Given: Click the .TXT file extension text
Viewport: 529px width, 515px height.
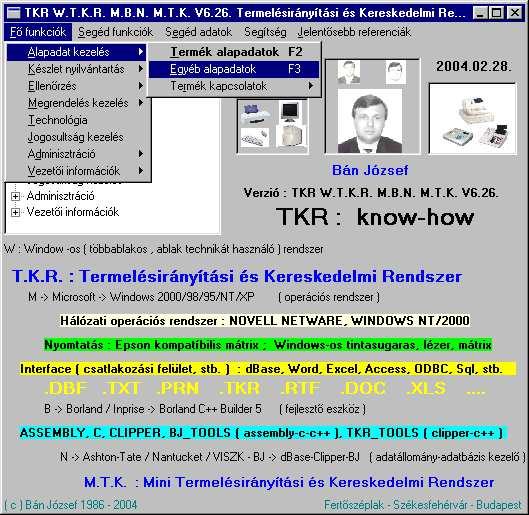Looking at the screenshot, I should (x=121, y=389).
